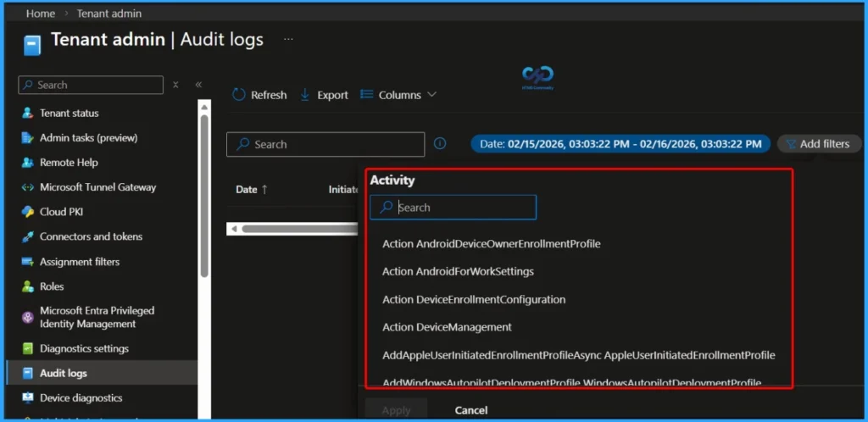
Task: Click the Microsoft Tunnel Gateway icon
Action: (x=28, y=187)
